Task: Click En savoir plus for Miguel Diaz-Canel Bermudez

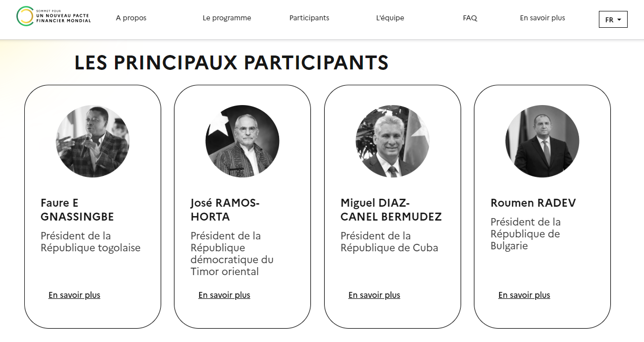Action: [374, 295]
